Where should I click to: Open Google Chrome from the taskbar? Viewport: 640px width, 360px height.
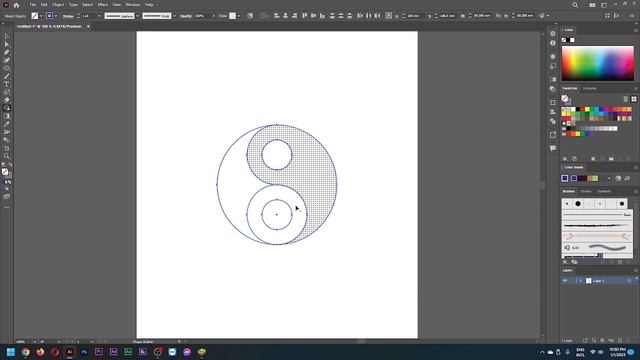(26, 352)
